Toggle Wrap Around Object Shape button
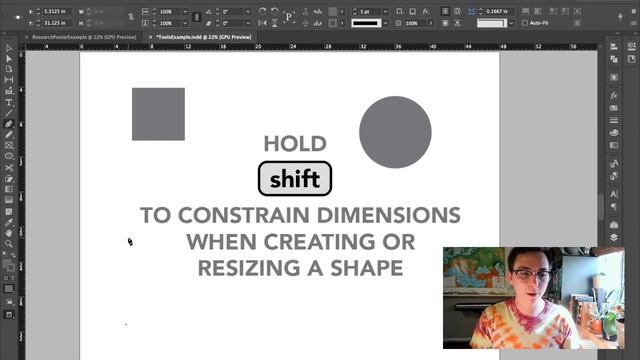Image resolution: width=640 pixels, height=360 pixels. coord(445,23)
